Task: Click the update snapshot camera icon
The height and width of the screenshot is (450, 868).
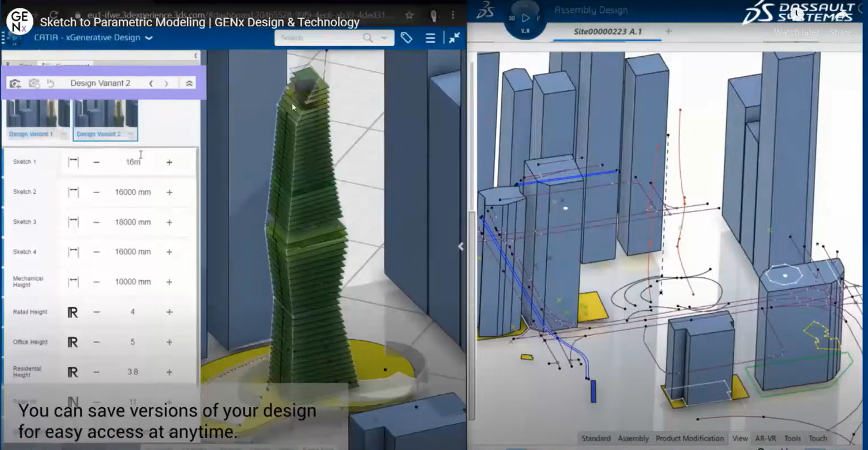Action: (x=34, y=82)
